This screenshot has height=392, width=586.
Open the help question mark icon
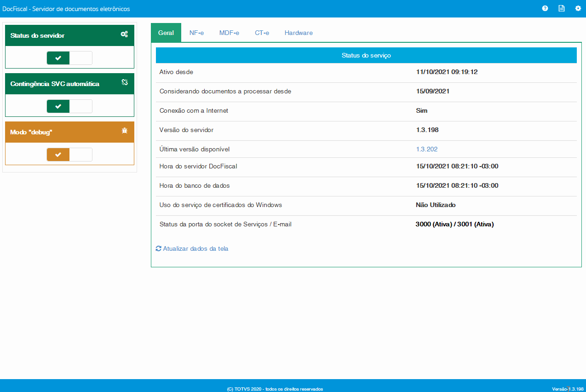coord(545,8)
